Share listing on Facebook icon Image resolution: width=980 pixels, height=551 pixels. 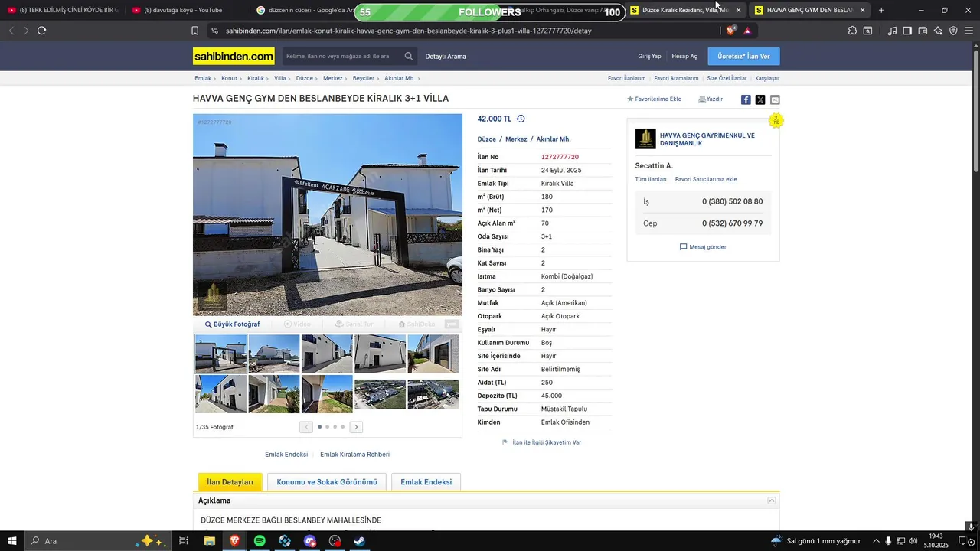746,99
